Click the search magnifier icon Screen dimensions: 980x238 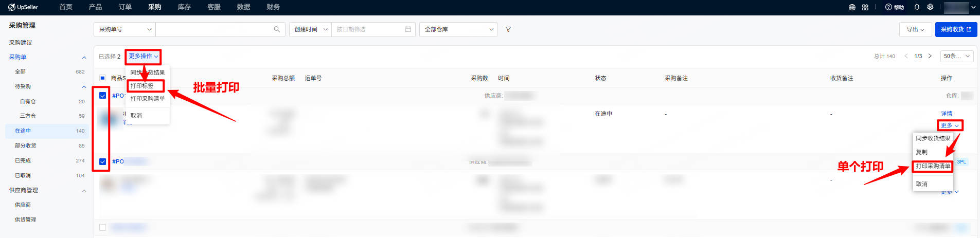[277, 29]
